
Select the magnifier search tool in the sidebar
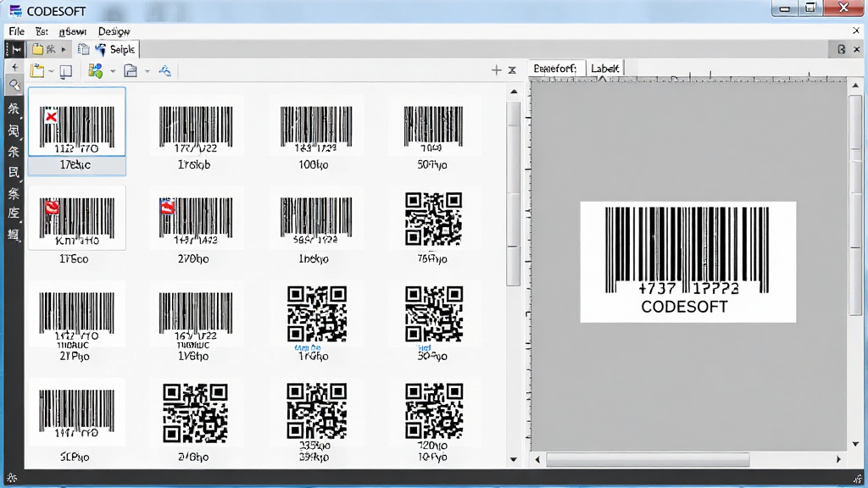[x=14, y=86]
